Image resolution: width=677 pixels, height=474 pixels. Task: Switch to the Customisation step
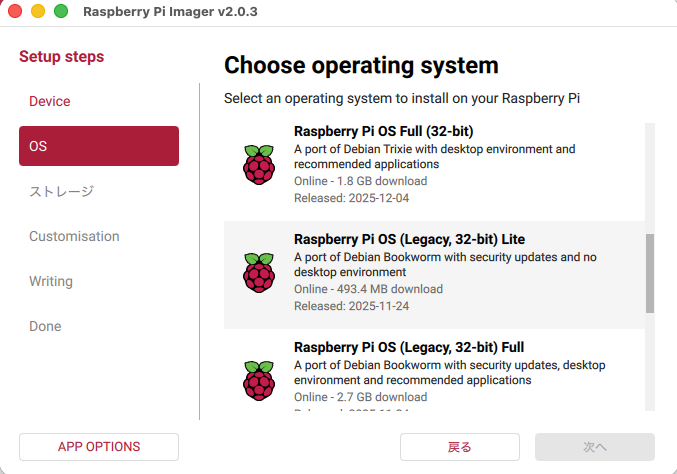point(74,236)
